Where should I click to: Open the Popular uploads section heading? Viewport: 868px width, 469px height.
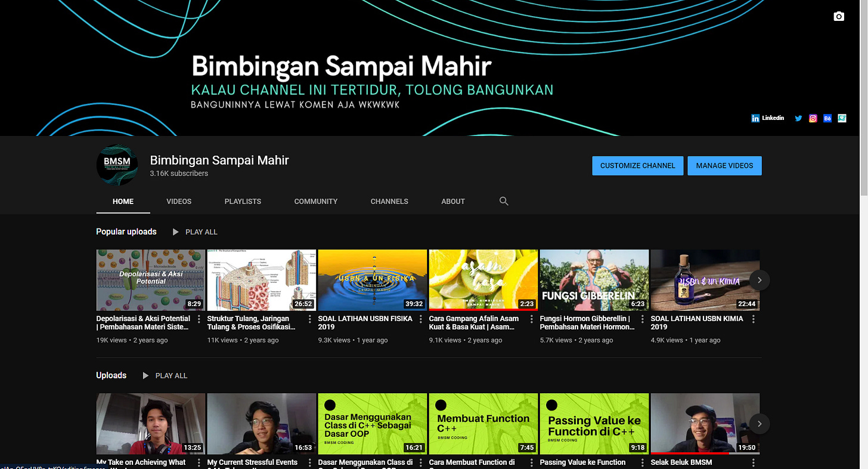pyautogui.click(x=126, y=232)
